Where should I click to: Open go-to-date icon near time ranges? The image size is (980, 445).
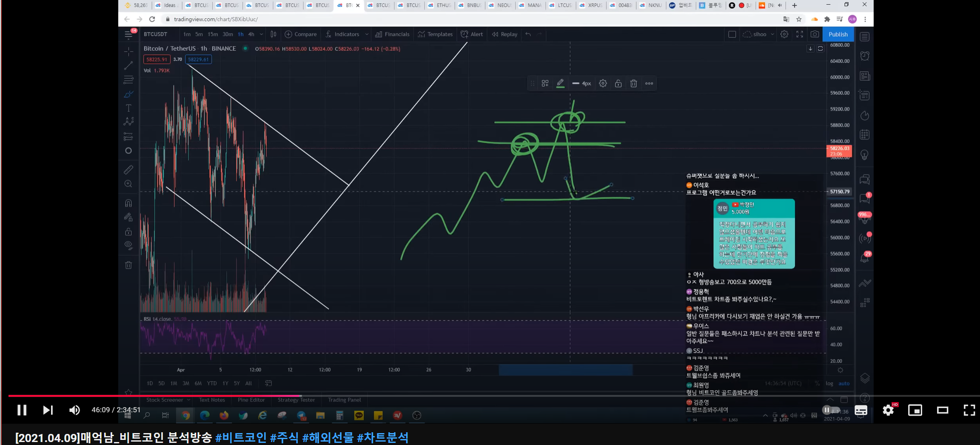click(x=268, y=383)
